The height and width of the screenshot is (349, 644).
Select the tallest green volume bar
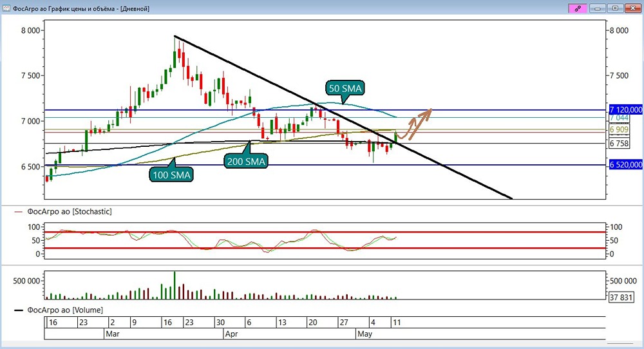coord(175,285)
